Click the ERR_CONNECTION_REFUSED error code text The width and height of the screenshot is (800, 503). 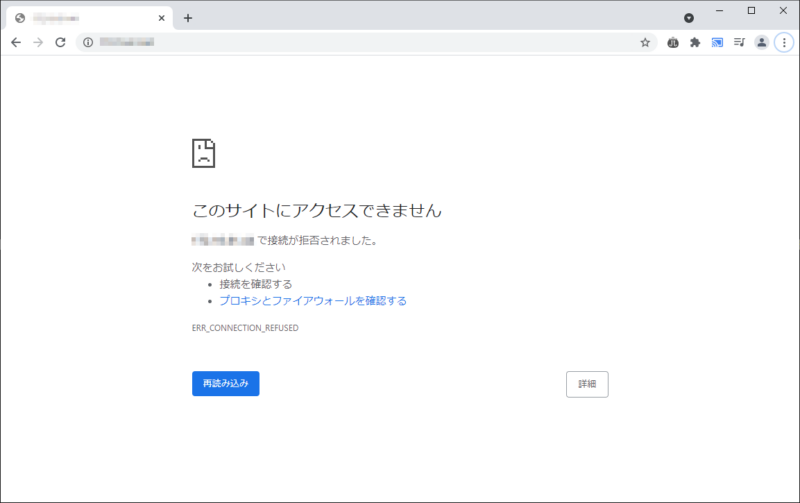[245, 328]
